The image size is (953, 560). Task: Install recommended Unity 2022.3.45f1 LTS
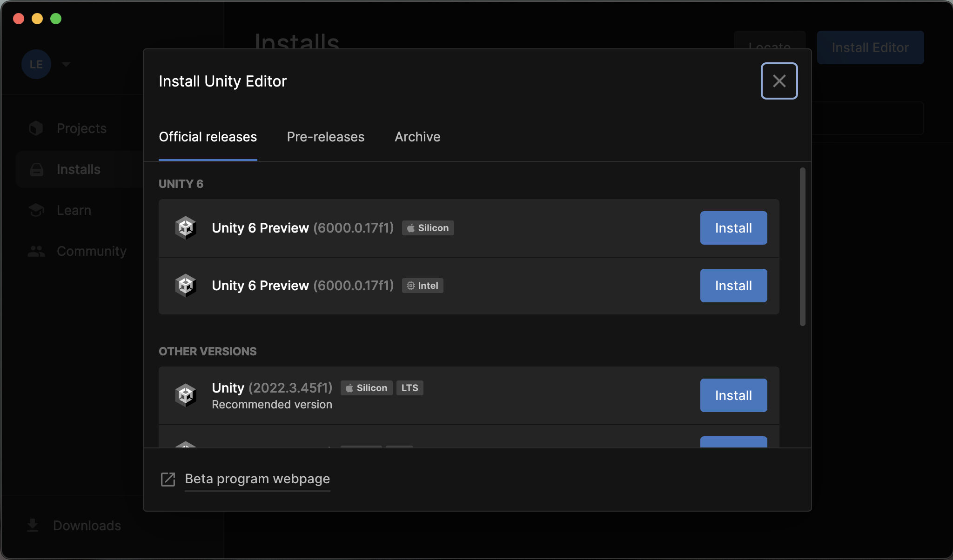click(733, 395)
